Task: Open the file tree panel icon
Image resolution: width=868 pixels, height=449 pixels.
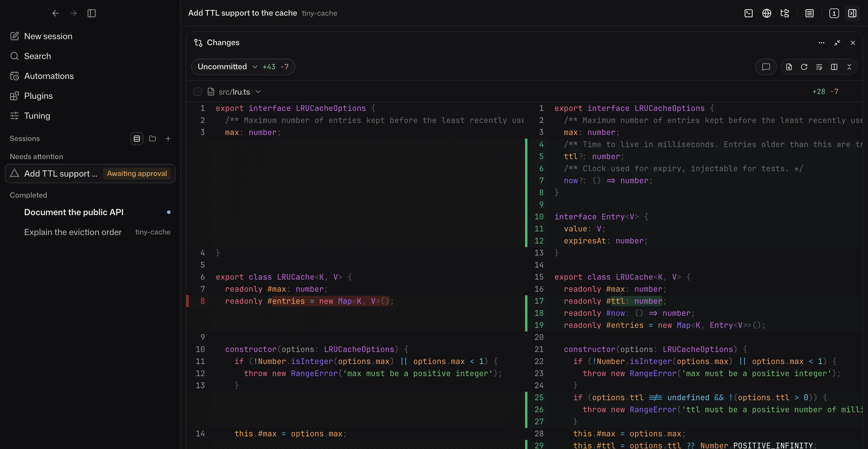Action: coord(785,13)
